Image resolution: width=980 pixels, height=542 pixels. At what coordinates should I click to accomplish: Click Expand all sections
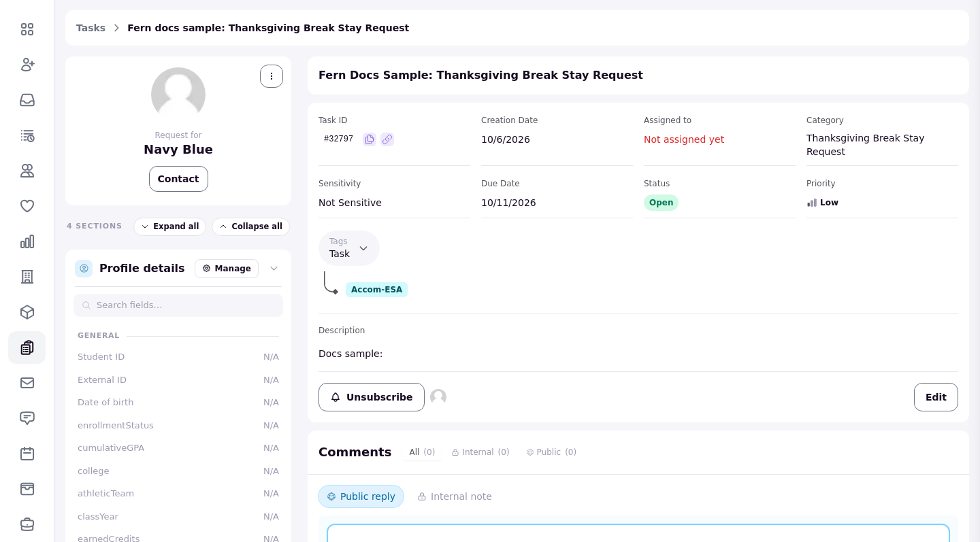tap(169, 226)
